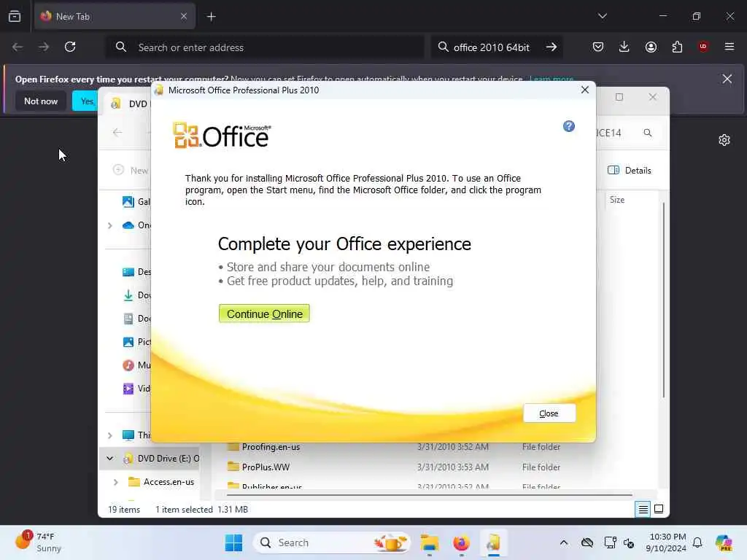This screenshot has height=560, width=747.
Task: Open the Firefox downloads panel
Action: (x=624, y=47)
